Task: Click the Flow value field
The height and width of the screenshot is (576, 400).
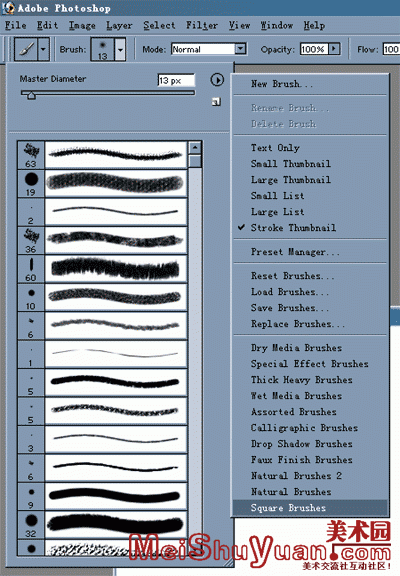Action: point(391,49)
